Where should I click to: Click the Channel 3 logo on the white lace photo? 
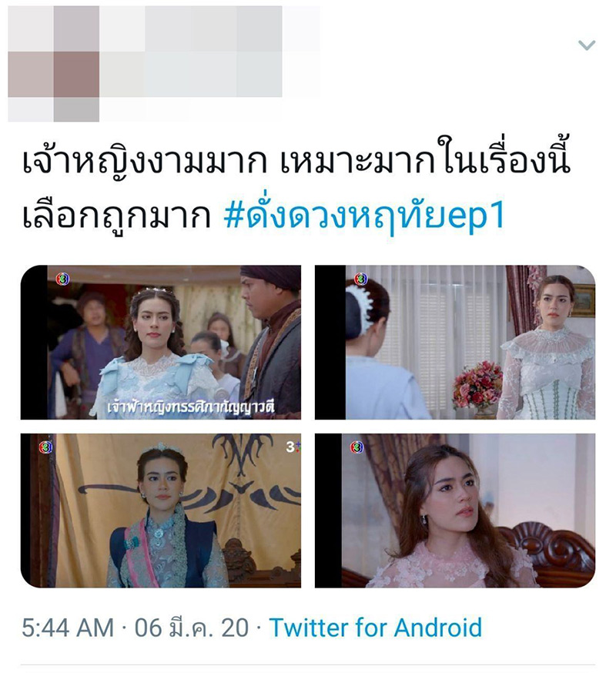361,279
